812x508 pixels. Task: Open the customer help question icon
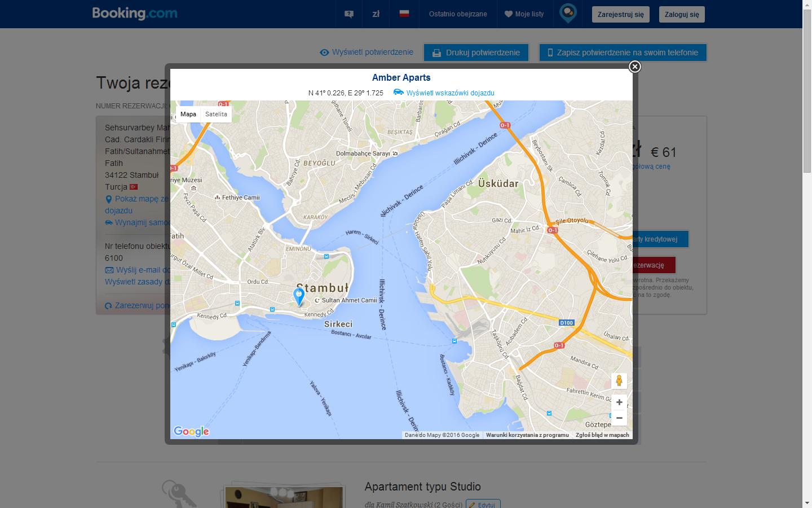tap(349, 14)
